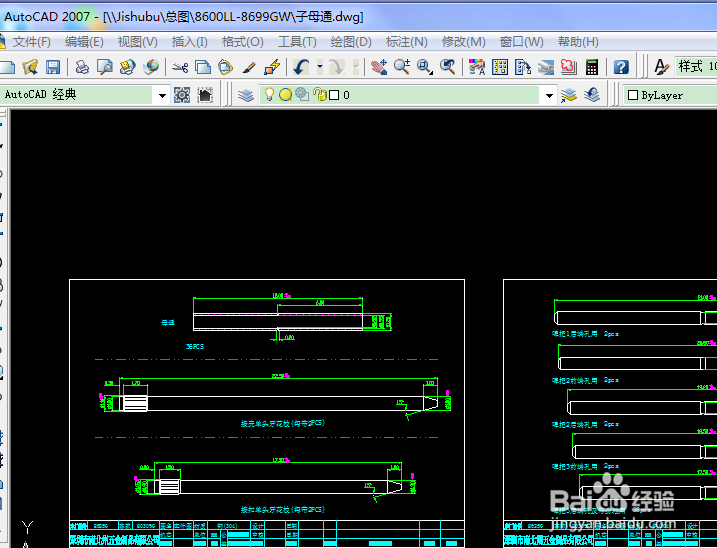
Task: Print the drawing with Plot icon
Action: point(82,67)
